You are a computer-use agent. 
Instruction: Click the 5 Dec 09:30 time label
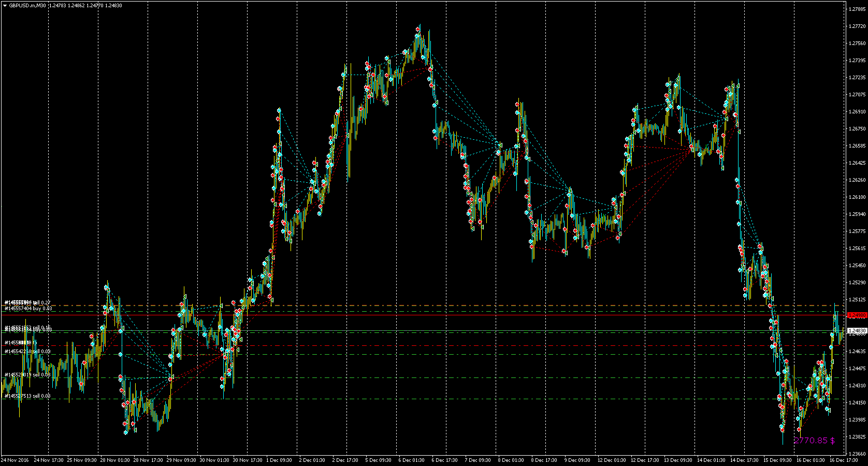click(379, 460)
